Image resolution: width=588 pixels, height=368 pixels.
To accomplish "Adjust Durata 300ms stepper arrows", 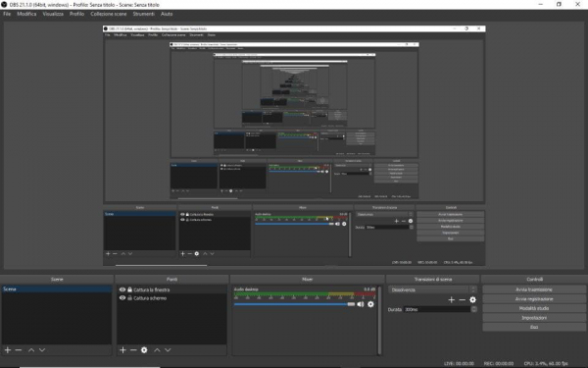I will coord(474,309).
